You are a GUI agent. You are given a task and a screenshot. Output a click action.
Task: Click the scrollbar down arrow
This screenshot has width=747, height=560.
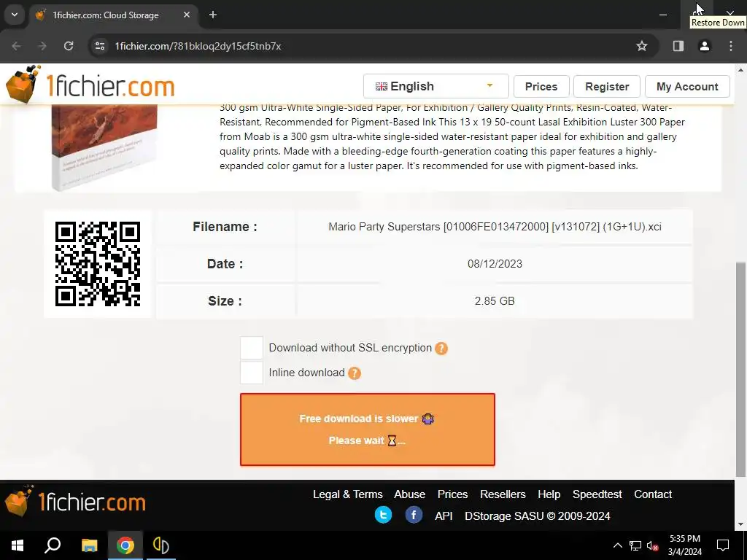741,524
